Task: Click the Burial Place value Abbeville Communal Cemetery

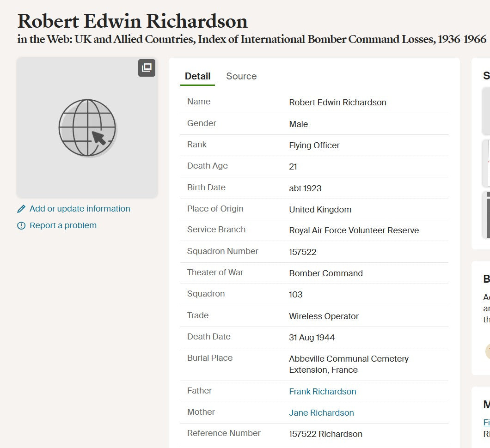Action: coord(349,364)
